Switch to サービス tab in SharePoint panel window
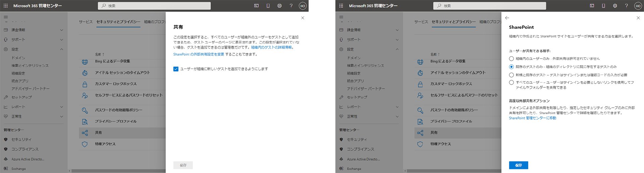 (x=421, y=22)
